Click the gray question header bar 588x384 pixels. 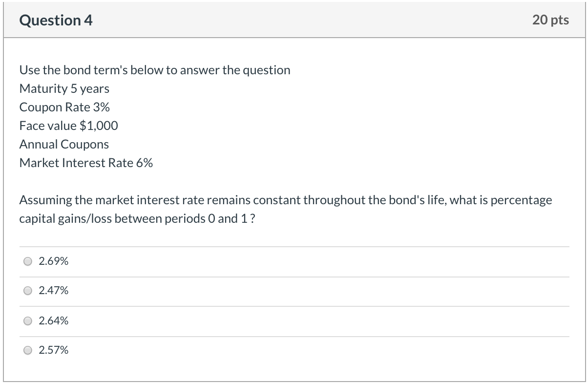click(293, 20)
